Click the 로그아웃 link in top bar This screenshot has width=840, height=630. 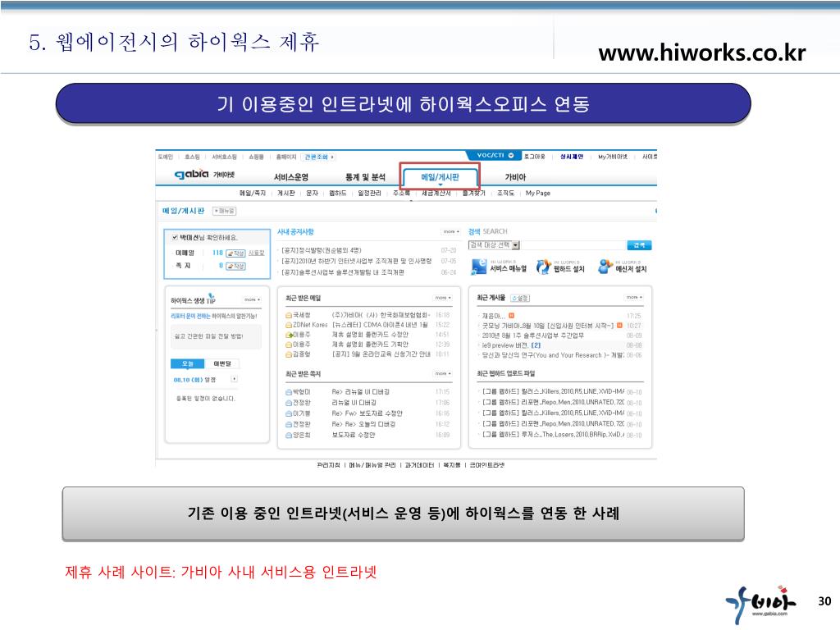tap(534, 157)
